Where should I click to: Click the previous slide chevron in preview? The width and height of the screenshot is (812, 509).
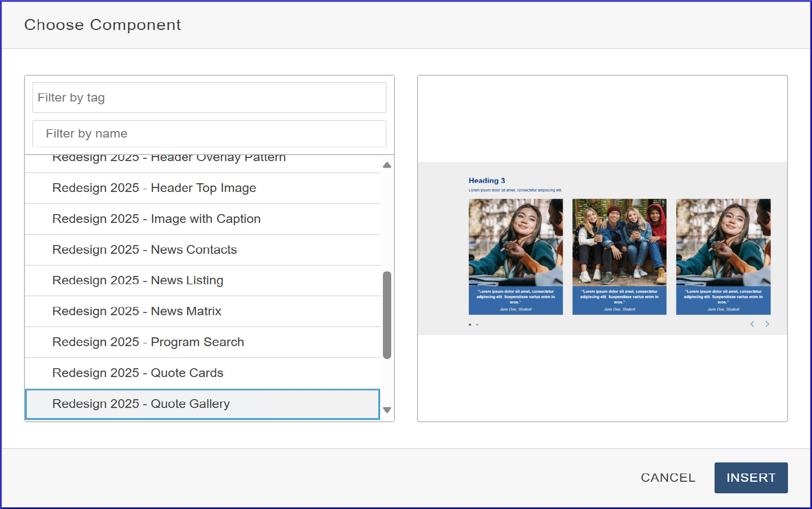tap(752, 324)
